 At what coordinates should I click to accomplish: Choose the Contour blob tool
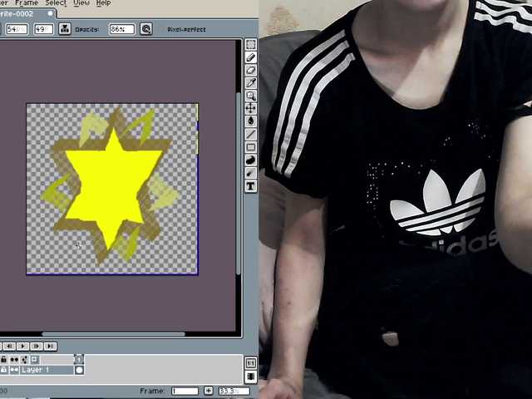pos(251,160)
